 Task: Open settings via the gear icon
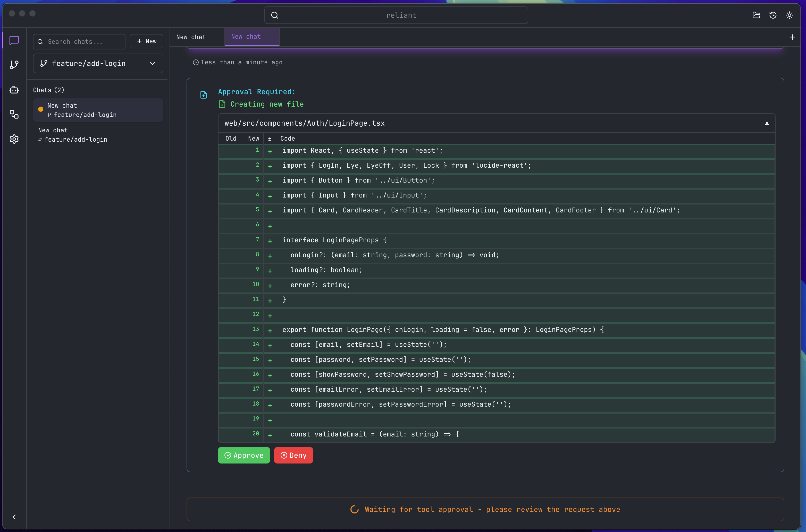[14, 139]
